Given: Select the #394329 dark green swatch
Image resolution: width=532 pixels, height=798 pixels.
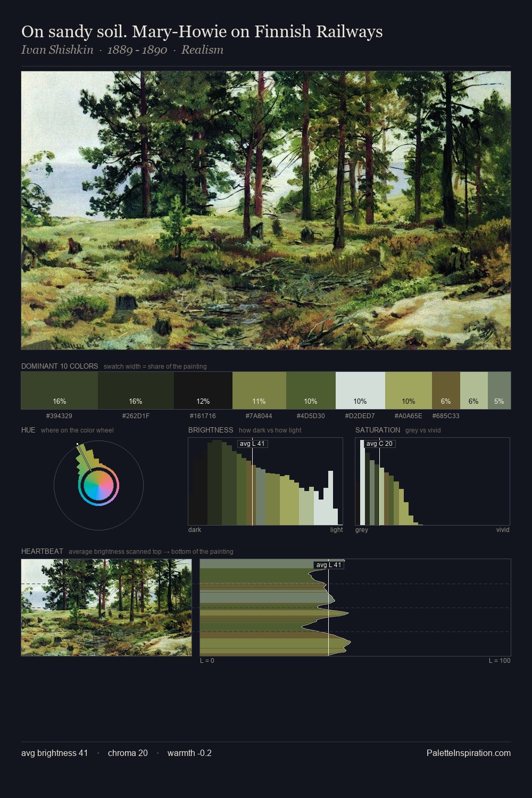Looking at the screenshot, I should click(x=60, y=390).
